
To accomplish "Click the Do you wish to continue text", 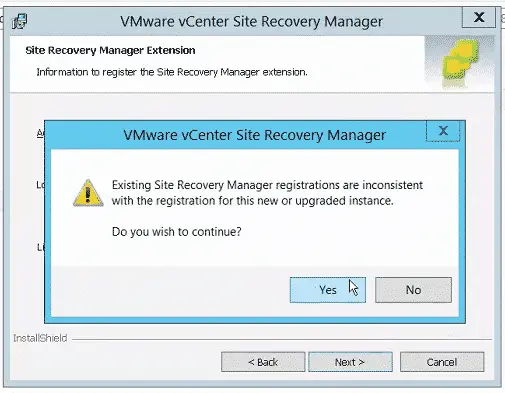I will click(176, 231).
